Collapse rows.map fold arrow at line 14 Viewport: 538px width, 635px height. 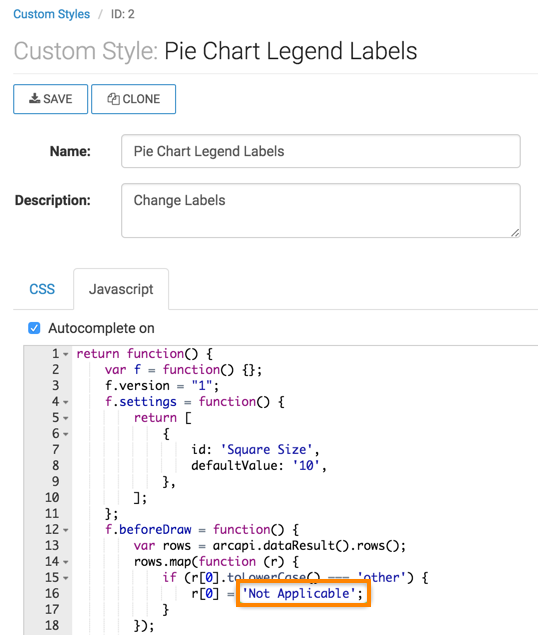(x=66, y=562)
